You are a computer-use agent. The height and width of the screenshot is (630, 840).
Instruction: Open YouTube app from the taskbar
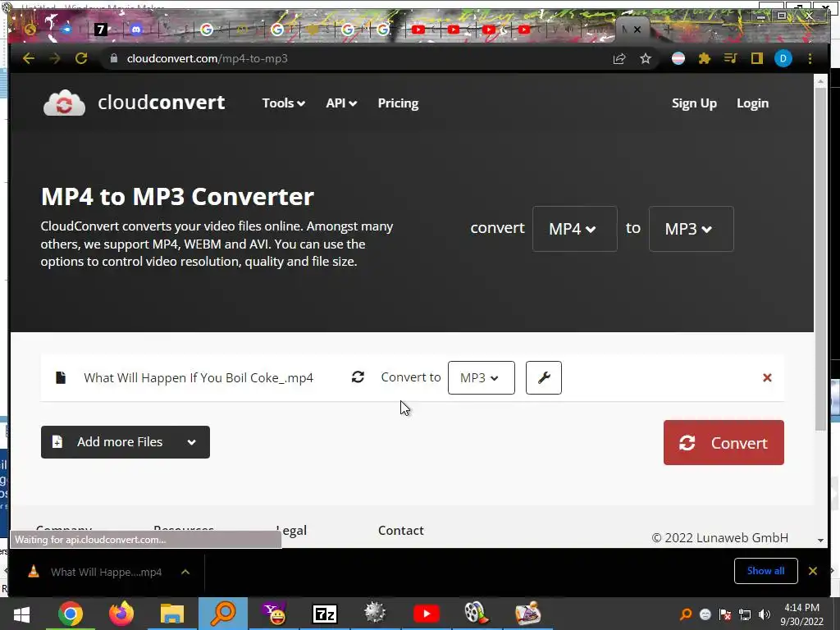[427, 614]
